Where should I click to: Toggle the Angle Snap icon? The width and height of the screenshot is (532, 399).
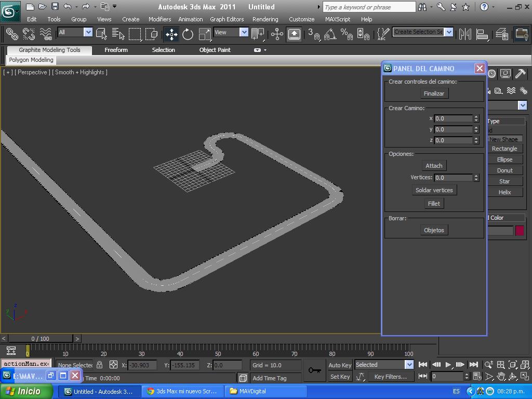coord(330,34)
